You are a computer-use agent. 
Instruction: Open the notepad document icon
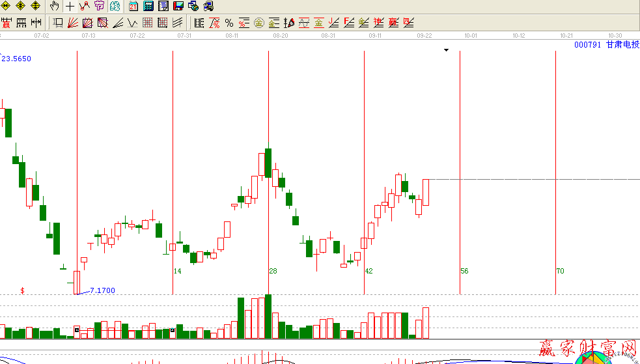coord(163,7)
